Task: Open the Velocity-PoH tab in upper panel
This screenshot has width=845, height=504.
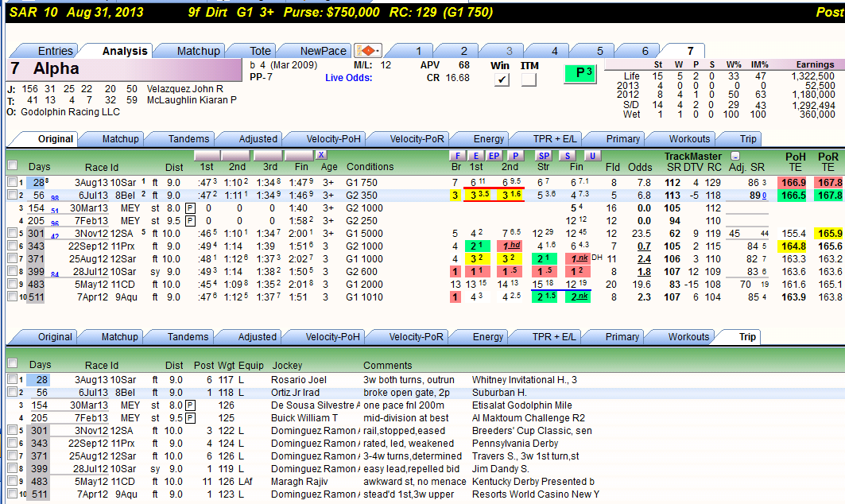Action: pos(333,139)
